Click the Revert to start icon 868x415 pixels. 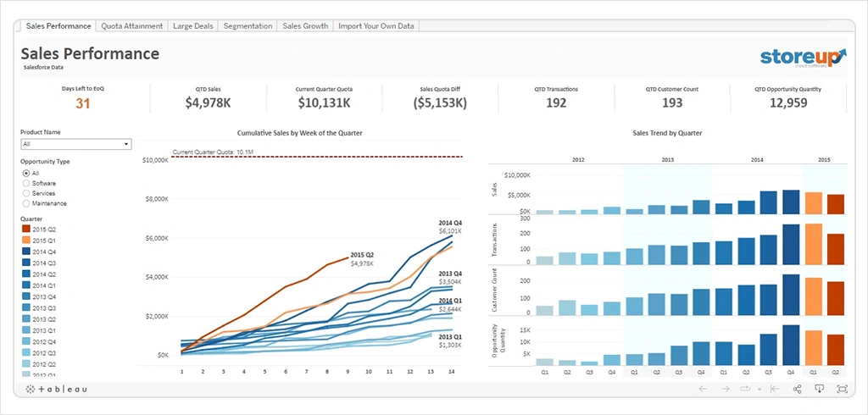click(774, 389)
